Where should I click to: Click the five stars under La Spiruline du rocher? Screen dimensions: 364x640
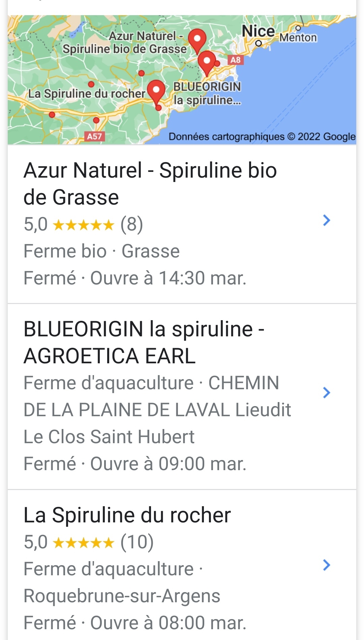point(84,543)
